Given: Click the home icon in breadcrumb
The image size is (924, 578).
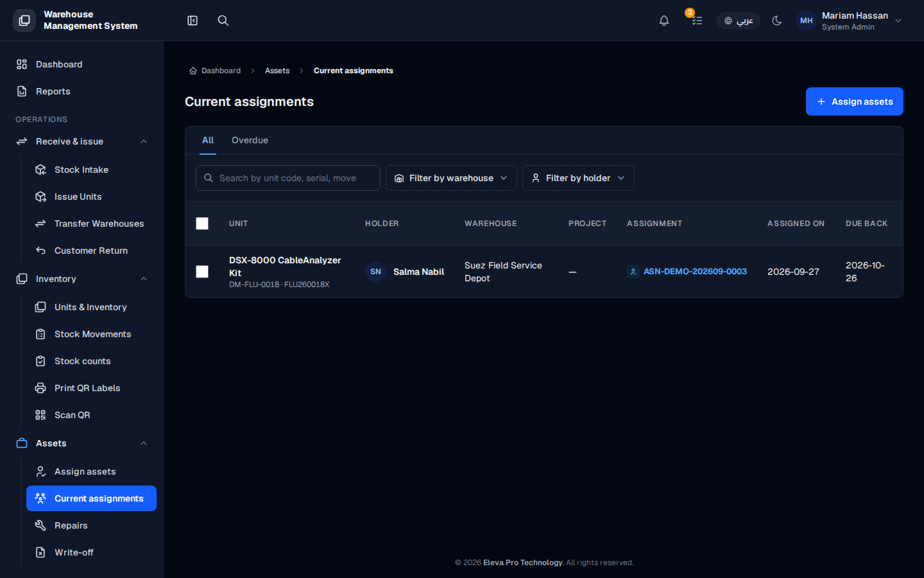Looking at the screenshot, I should (193, 71).
